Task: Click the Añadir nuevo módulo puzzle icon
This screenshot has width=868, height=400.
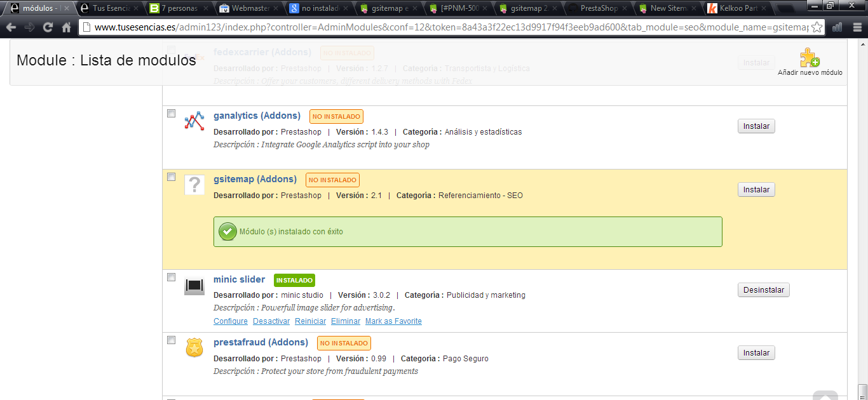Action: [810, 57]
